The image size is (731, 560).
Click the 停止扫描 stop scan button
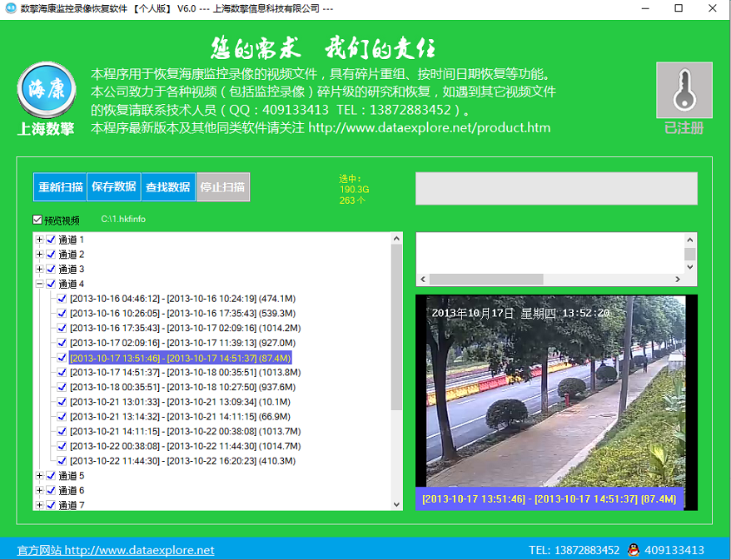tap(223, 187)
